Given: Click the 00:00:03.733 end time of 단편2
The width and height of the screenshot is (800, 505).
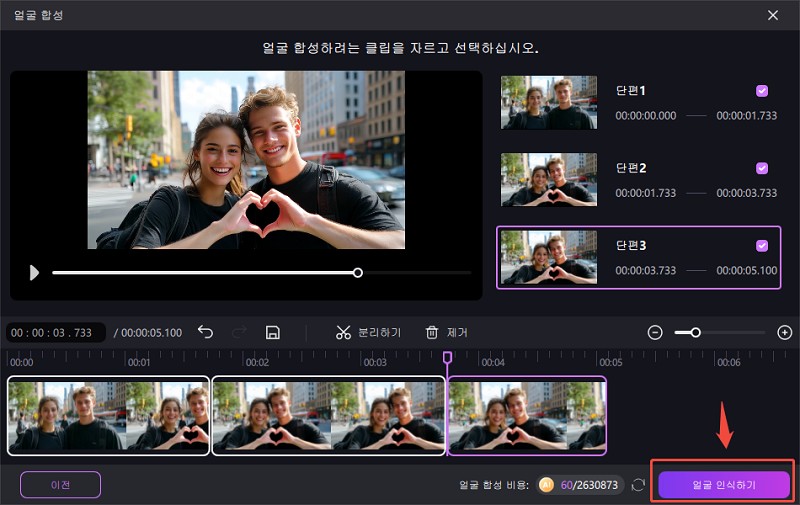Looking at the screenshot, I should tap(746, 193).
